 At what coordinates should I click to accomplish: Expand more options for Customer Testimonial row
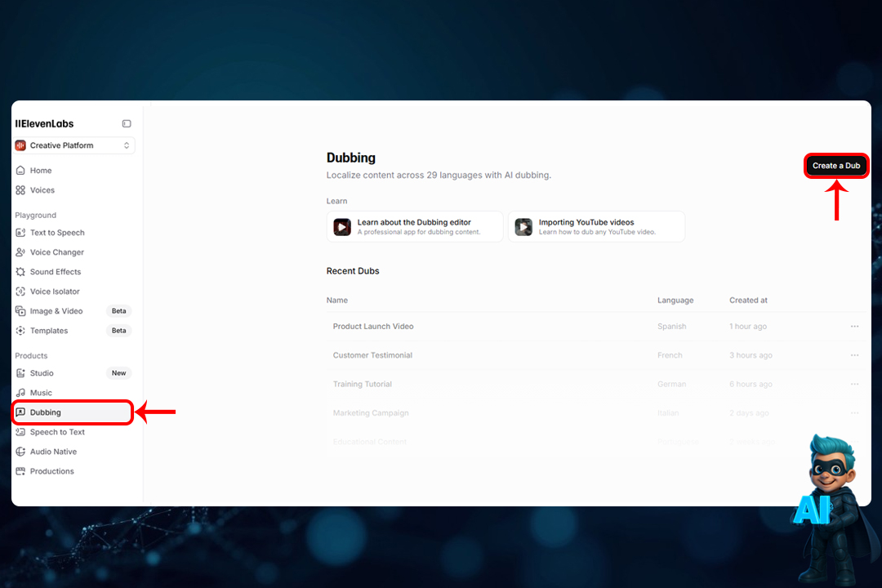[x=854, y=355]
